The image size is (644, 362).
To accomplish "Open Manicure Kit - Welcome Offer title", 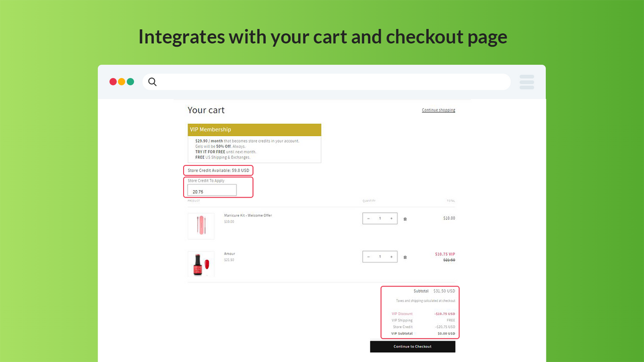I will click(x=248, y=215).
